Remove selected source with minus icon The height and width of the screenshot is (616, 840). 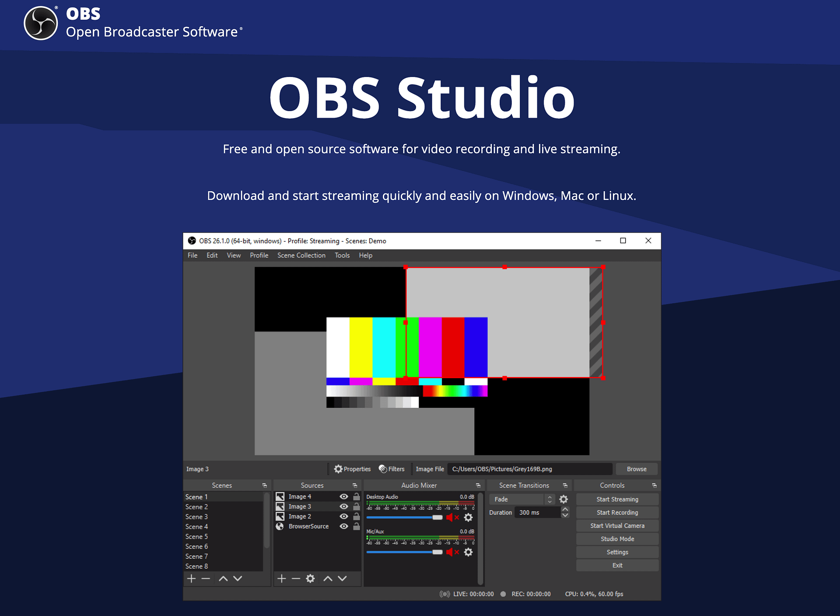pyautogui.click(x=296, y=579)
